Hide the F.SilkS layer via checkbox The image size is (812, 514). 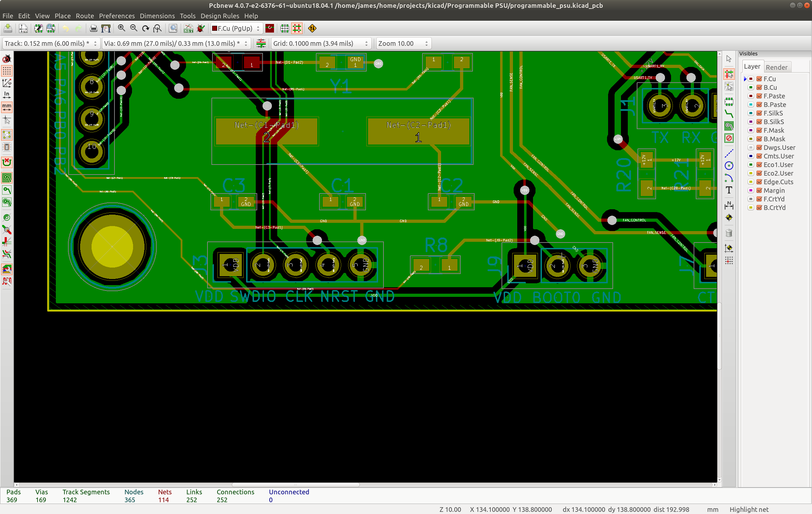pos(759,113)
